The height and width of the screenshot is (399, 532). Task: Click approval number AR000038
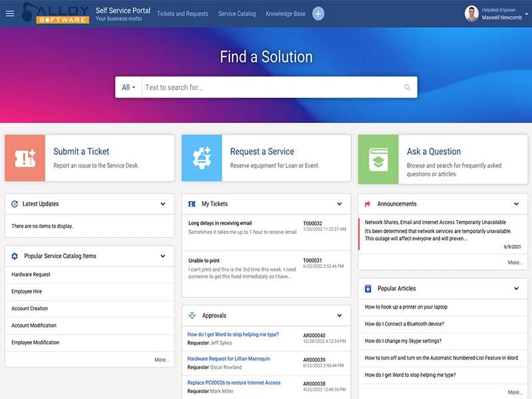coord(314,384)
